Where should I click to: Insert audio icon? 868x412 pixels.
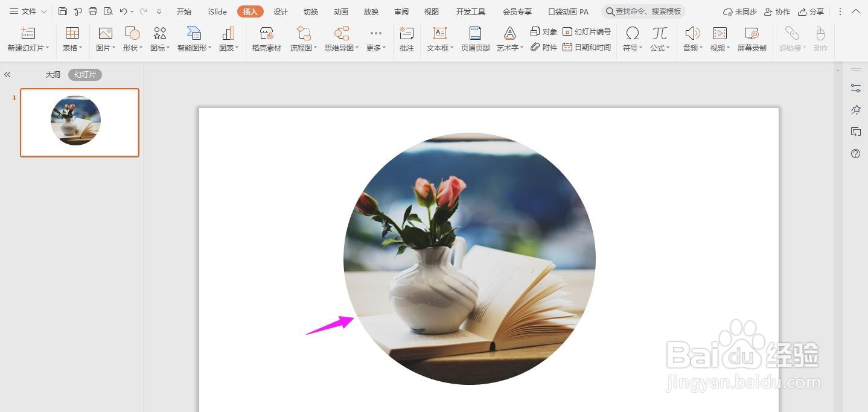[x=692, y=33]
